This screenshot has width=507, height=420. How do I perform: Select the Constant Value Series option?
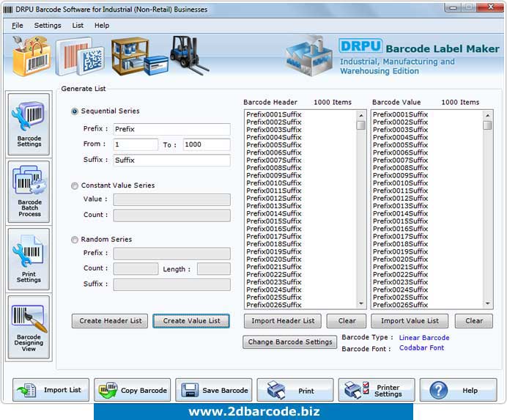pyautogui.click(x=75, y=186)
